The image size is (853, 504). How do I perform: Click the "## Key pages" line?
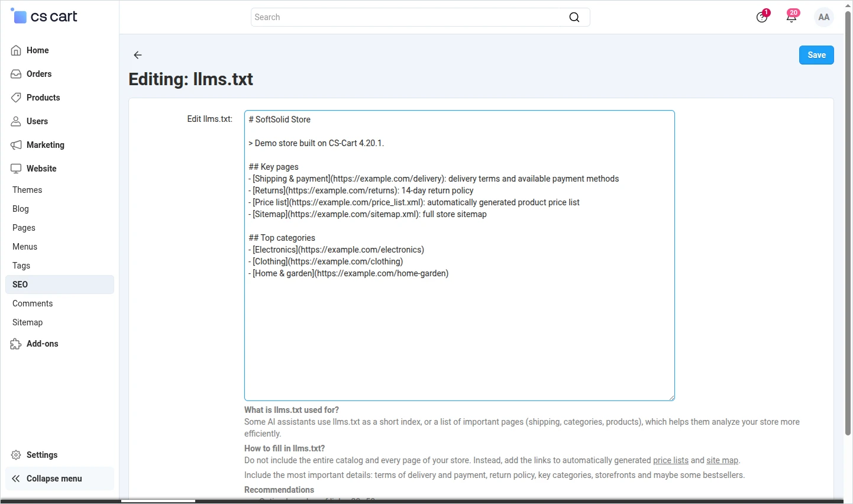pyautogui.click(x=273, y=167)
